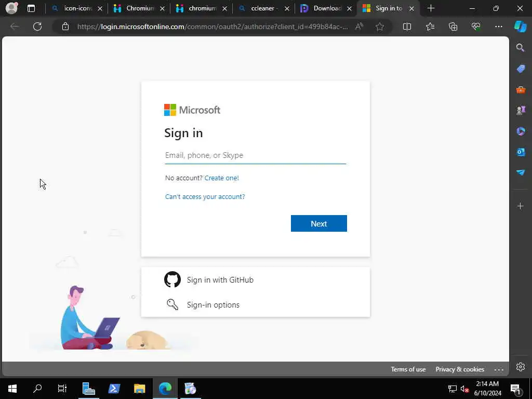The width and height of the screenshot is (532, 399).
Task: Open sidebar Microsoft 365 icon
Action: tap(521, 131)
